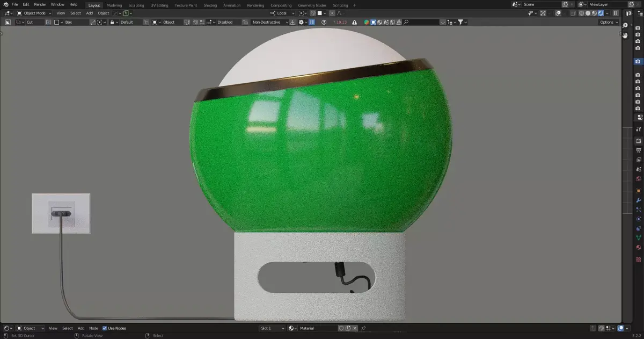644x339 pixels.
Task: Toggle the Use Nodes checkbox
Action: pyautogui.click(x=105, y=328)
